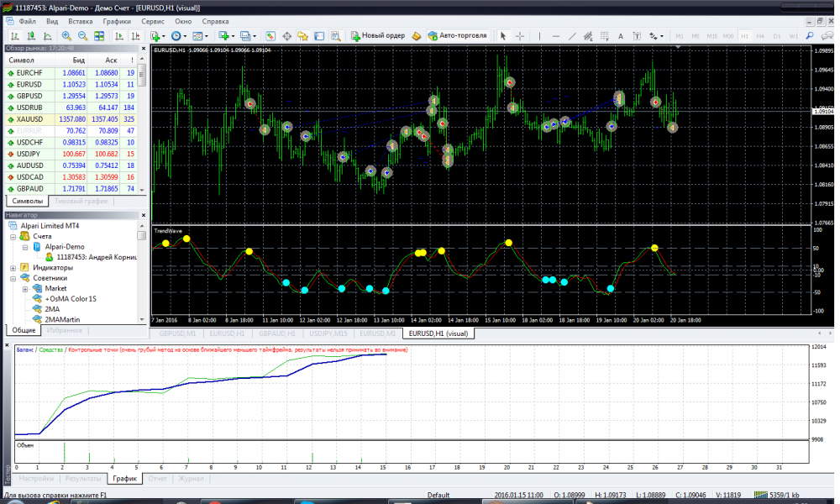Open the indicators list icon
This screenshot has height=504, width=840.
coord(155,36)
